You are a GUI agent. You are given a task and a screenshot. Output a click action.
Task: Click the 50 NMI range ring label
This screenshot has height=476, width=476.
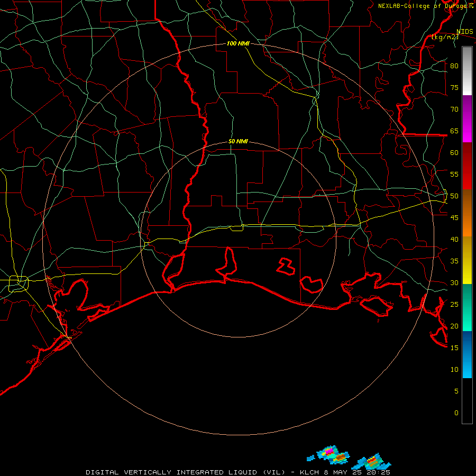(x=238, y=141)
